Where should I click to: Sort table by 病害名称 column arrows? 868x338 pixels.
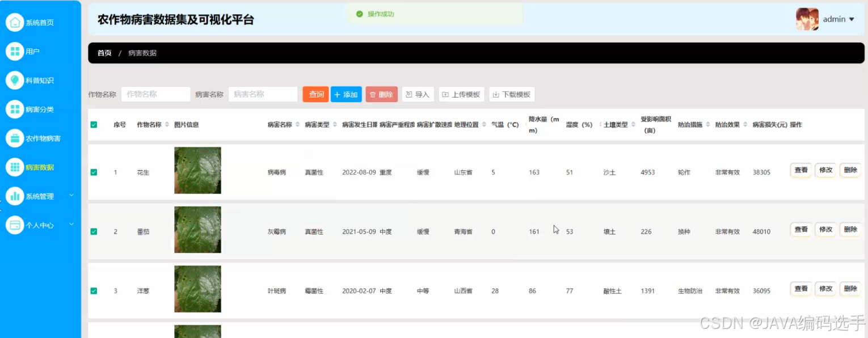298,125
